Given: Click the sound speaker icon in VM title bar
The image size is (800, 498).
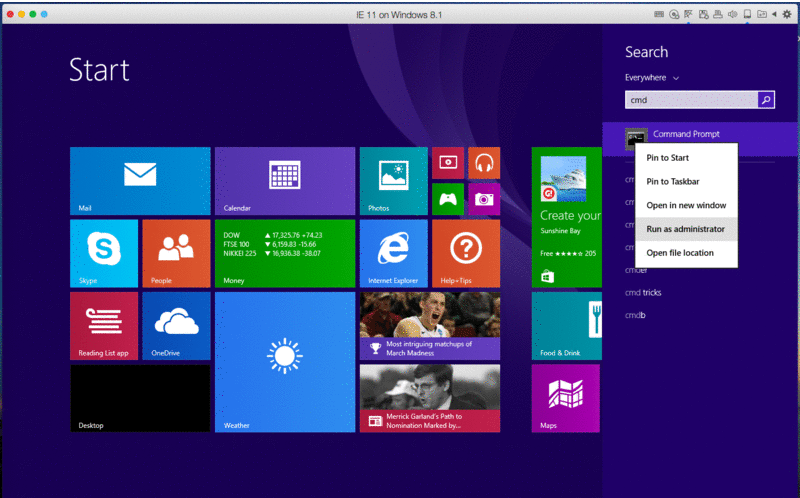Looking at the screenshot, I should coord(733,14).
